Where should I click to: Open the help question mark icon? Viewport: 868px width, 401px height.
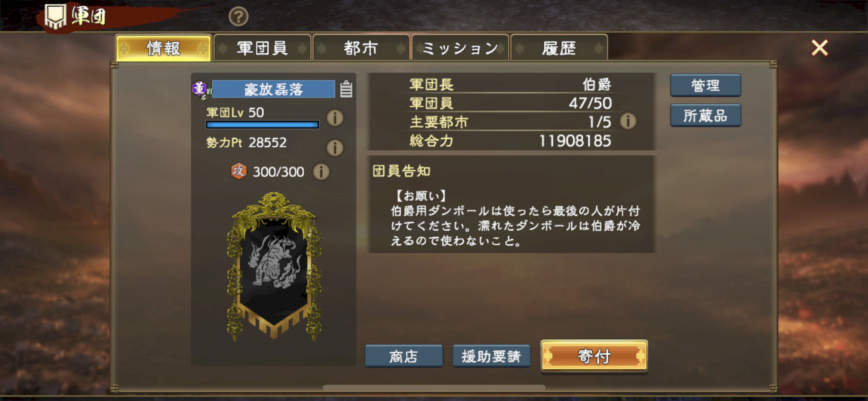pos(238,16)
